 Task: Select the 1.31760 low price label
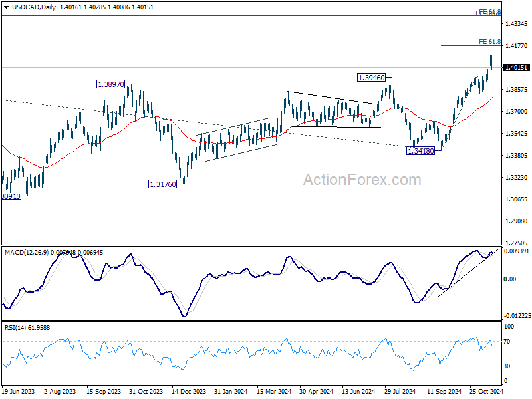click(x=162, y=184)
